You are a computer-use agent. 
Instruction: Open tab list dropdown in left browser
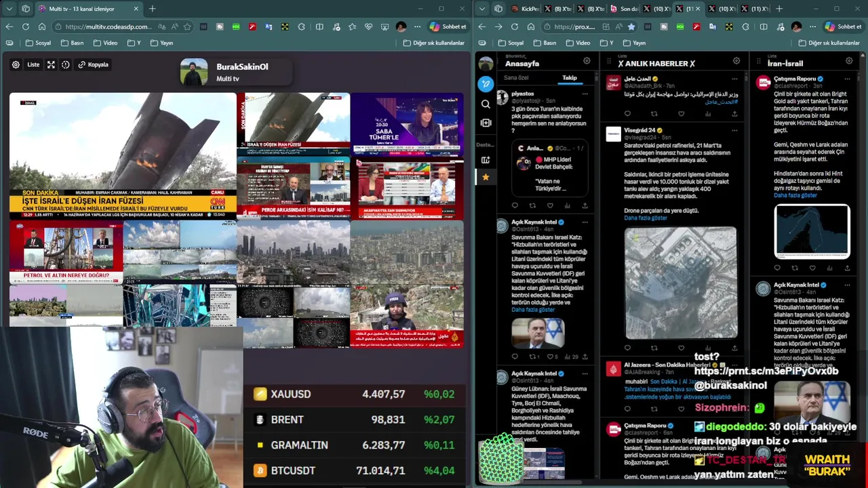coord(9,9)
